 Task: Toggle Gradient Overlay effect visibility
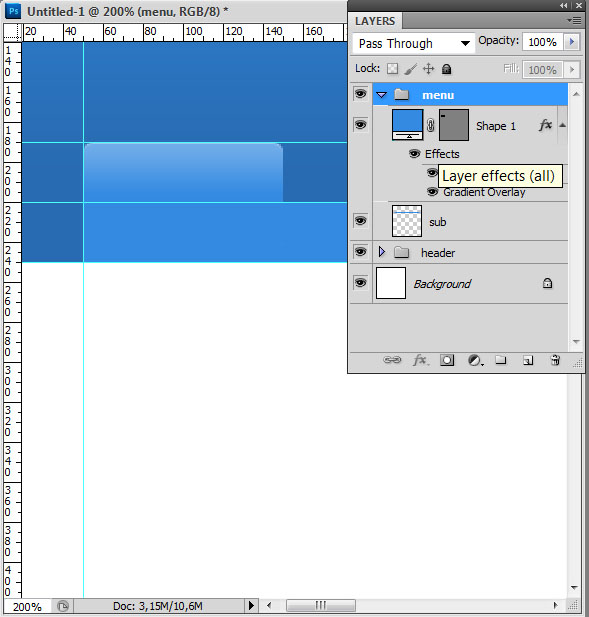click(432, 192)
